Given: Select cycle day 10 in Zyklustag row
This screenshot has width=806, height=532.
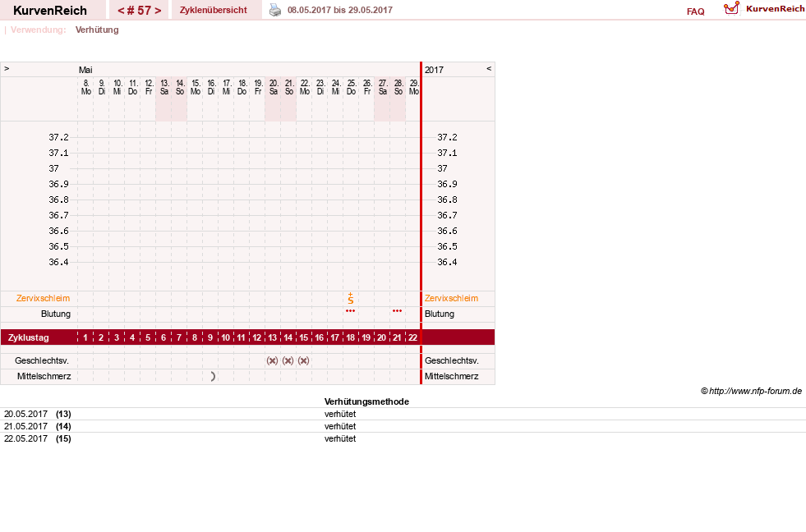Looking at the screenshot, I should coord(226,338).
